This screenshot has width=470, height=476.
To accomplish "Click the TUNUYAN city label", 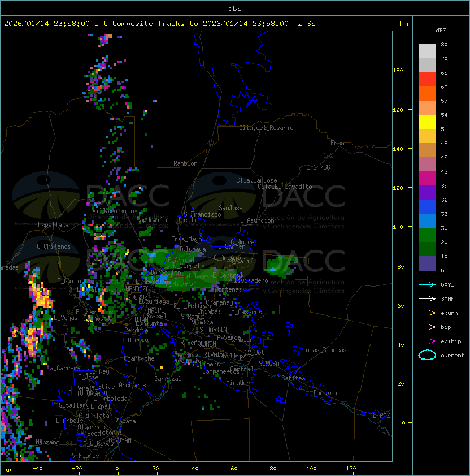I will [120, 440].
